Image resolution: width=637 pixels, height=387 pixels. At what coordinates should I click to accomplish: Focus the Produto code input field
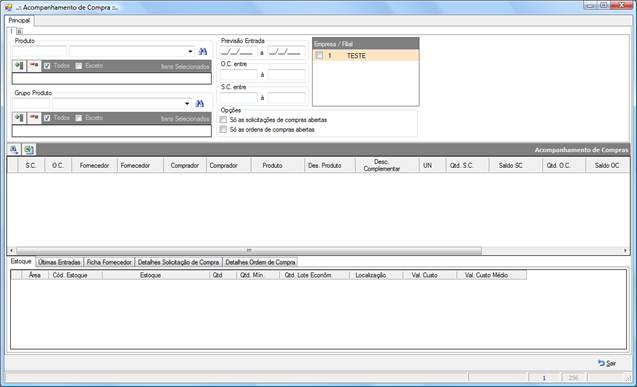39,52
